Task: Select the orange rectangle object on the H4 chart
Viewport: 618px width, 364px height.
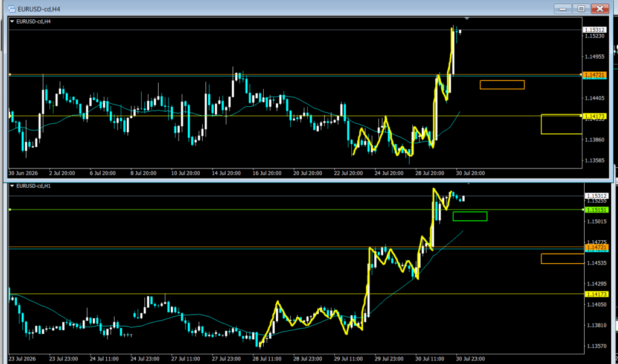Action: coord(502,85)
